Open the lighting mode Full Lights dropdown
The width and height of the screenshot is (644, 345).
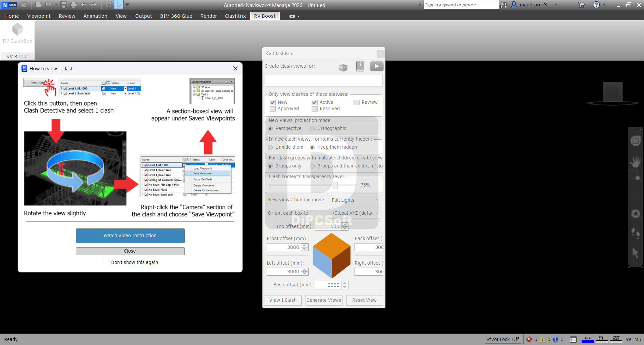coord(355,200)
